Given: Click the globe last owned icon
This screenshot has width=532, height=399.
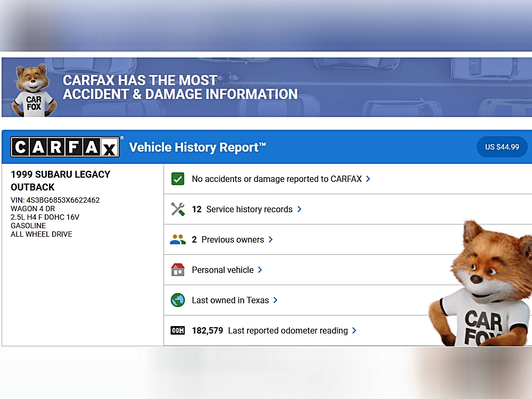Looking at the screenshot, I should 178,300.
